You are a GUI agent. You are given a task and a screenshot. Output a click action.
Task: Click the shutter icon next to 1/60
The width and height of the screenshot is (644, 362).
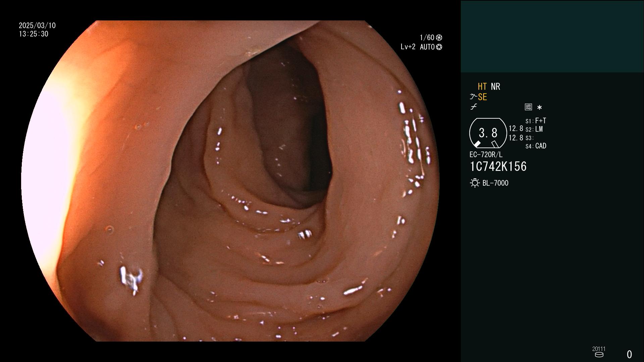(x=439, y=38)
